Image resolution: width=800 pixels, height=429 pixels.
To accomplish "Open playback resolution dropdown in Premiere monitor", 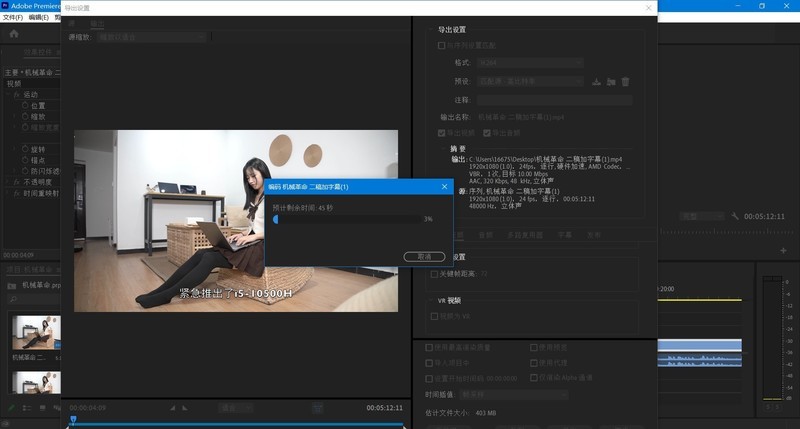I will pyautogui.click(x=702, y=216).
